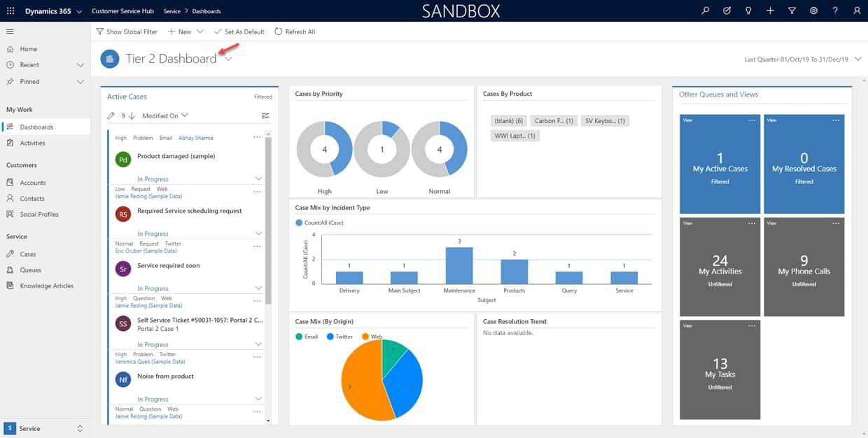Expand the Noise from product card chevron
The height and width of the screenshot is (438, 868).
[259, 399]
